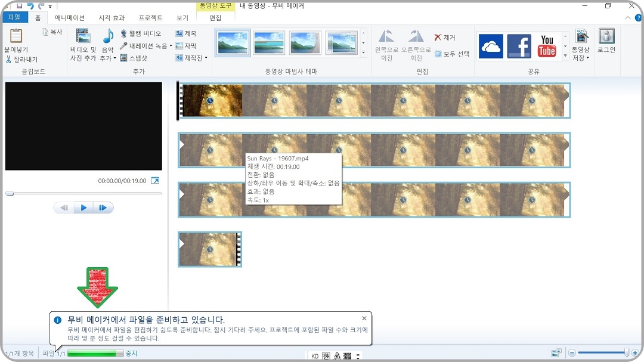Toggle the Korean/English IME indicator

tap(326, 355)
